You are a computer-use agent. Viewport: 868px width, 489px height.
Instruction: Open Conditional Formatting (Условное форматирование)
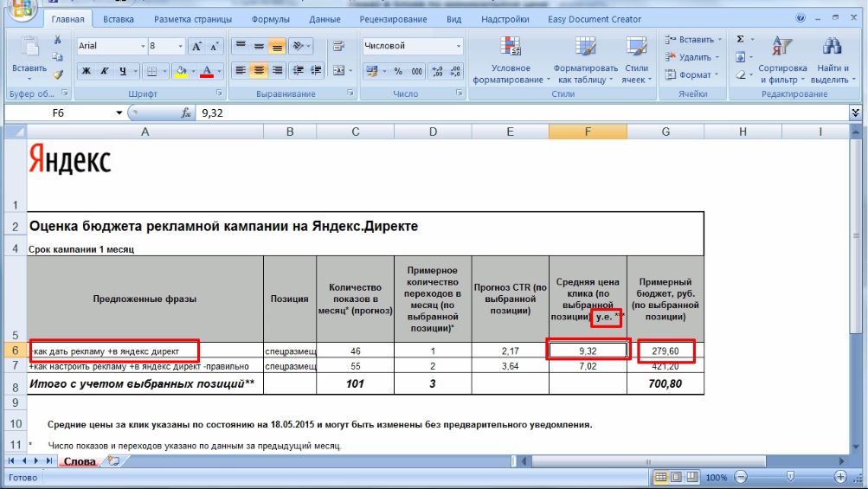511,59
